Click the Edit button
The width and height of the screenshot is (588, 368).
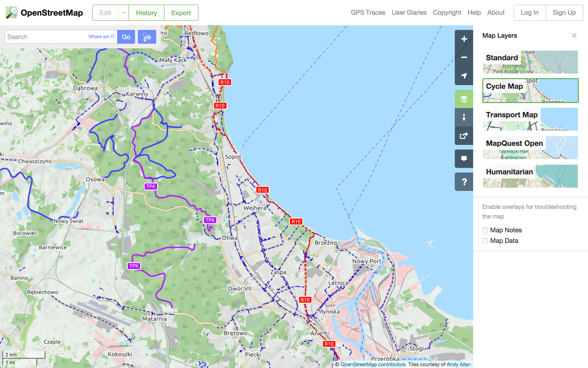pyautogui.click(x=105, y=13)
